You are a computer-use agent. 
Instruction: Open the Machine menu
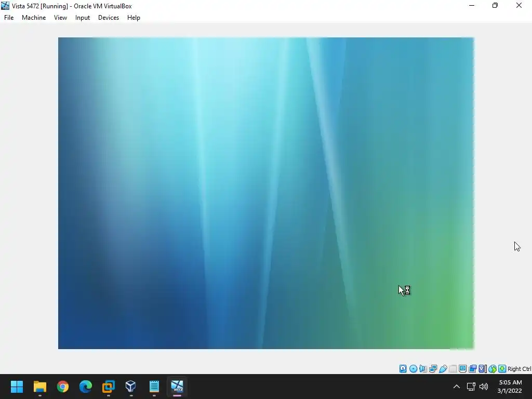[34, 18]
